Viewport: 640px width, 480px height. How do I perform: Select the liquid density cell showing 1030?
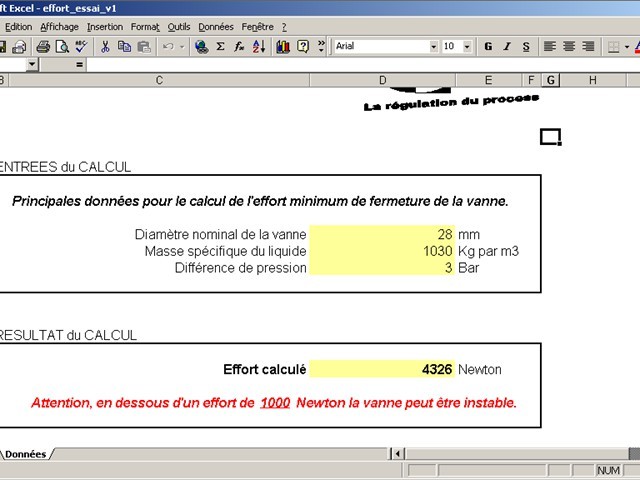click(382, 251)
